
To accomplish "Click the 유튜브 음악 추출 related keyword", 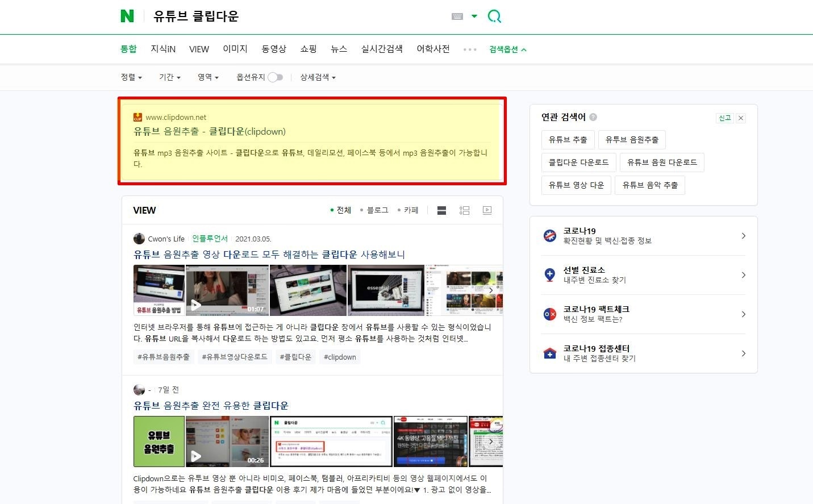I will tap(650, 185).
